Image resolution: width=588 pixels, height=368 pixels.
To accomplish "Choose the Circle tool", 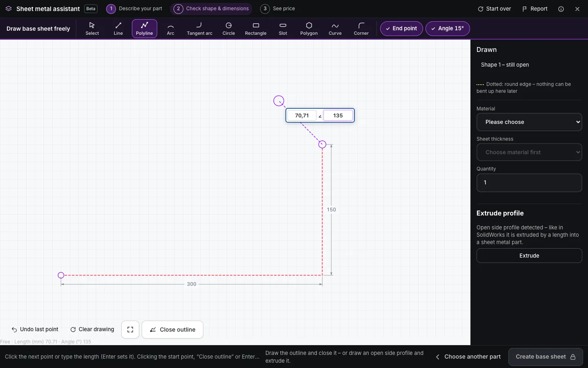I will pos(229,29).
